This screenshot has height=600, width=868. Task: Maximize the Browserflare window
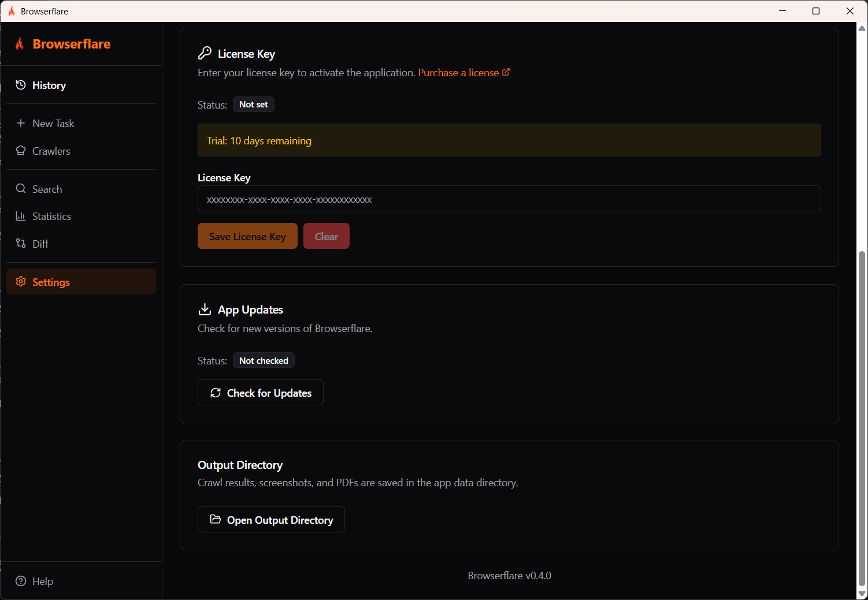coord(816,11)
